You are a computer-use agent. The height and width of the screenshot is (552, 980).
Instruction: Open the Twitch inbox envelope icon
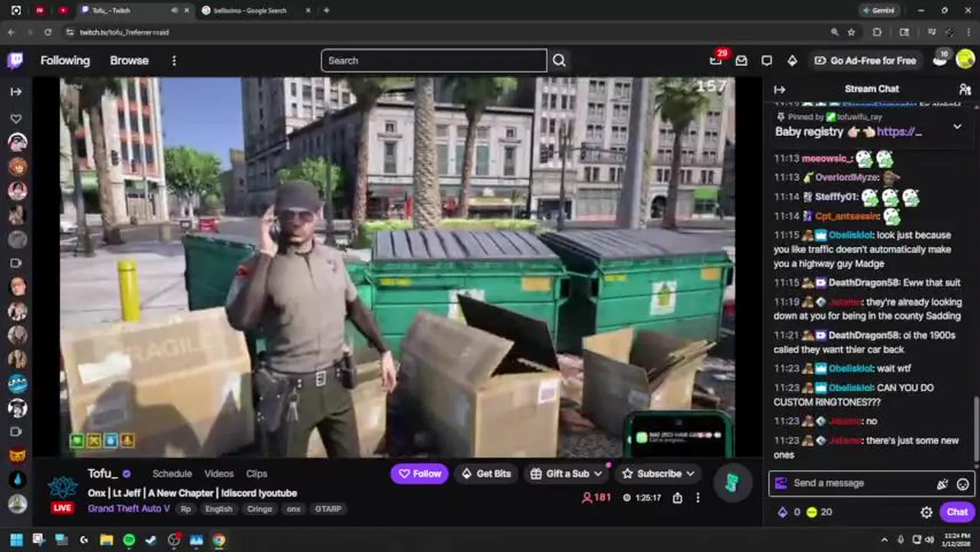pyautogui.click(x=742, y=61)
